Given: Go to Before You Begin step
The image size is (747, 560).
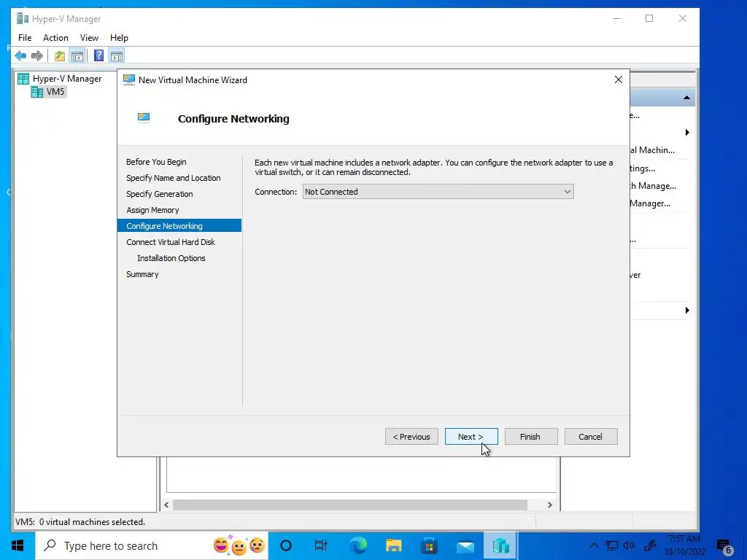Looking at the screenshot, I should pos(156,162).
